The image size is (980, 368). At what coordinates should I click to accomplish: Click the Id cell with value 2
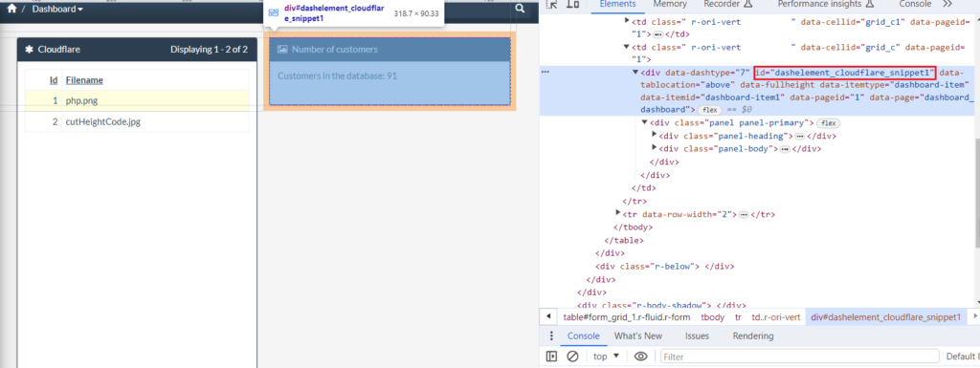pos(55,121)
